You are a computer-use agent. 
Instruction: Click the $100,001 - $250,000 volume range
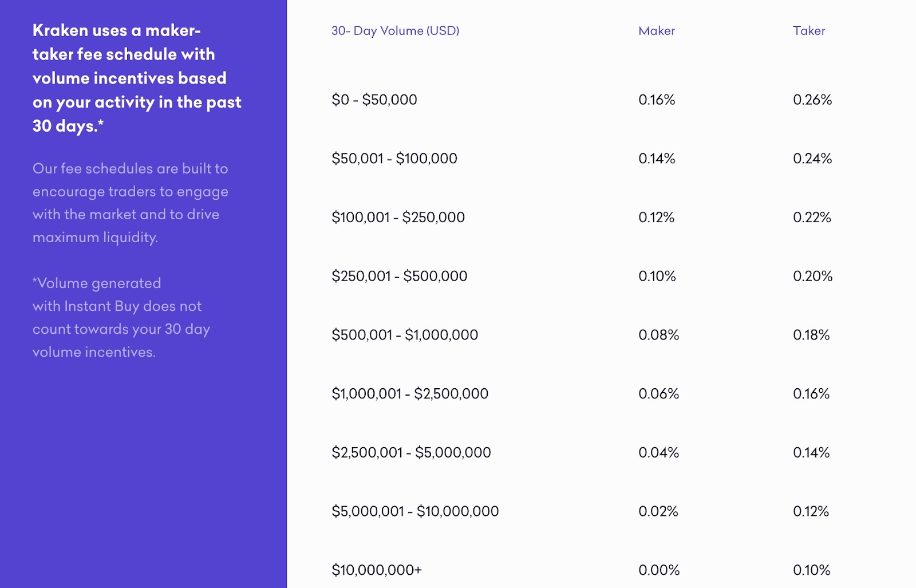tap(398, 218)
